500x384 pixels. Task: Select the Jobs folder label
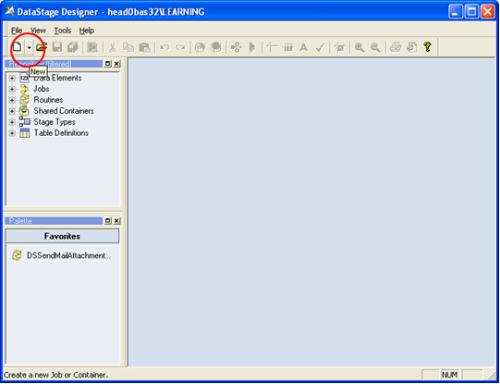coord(41,89)
